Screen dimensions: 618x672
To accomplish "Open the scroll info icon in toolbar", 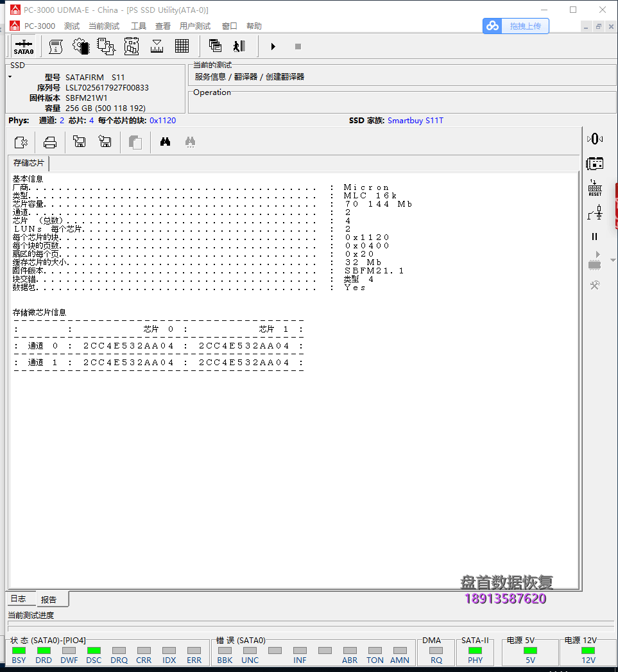I will (55, 47).
